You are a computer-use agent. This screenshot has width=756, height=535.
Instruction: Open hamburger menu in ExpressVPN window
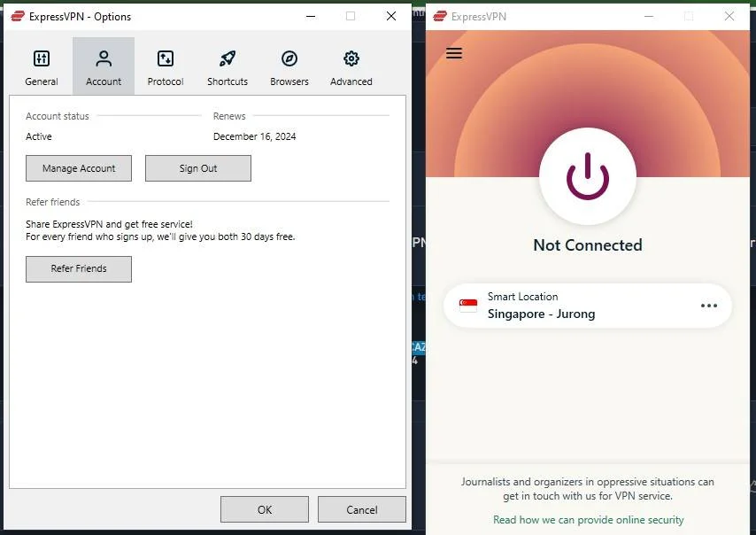click(x=454, y=53)
